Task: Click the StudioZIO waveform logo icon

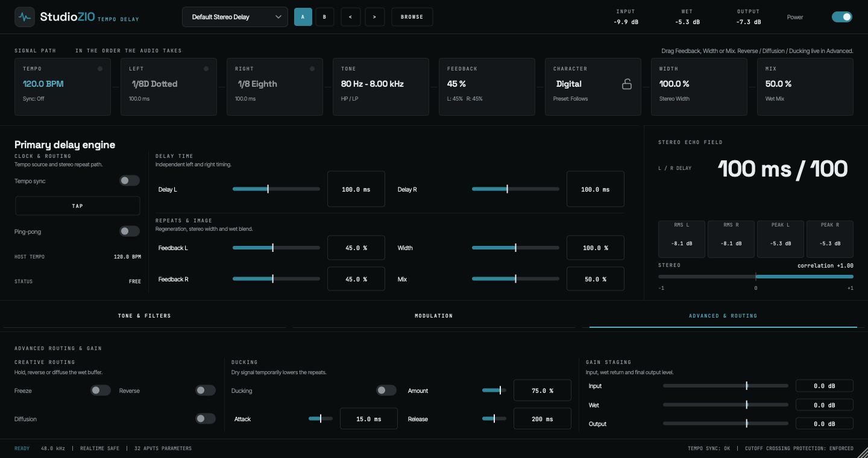Action: point(25,17)
